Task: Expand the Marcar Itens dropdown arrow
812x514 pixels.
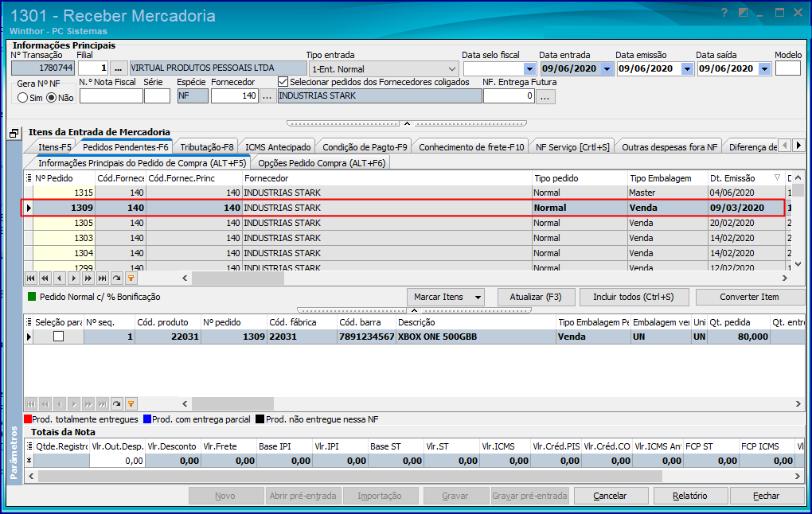Action: click(478, 297)
